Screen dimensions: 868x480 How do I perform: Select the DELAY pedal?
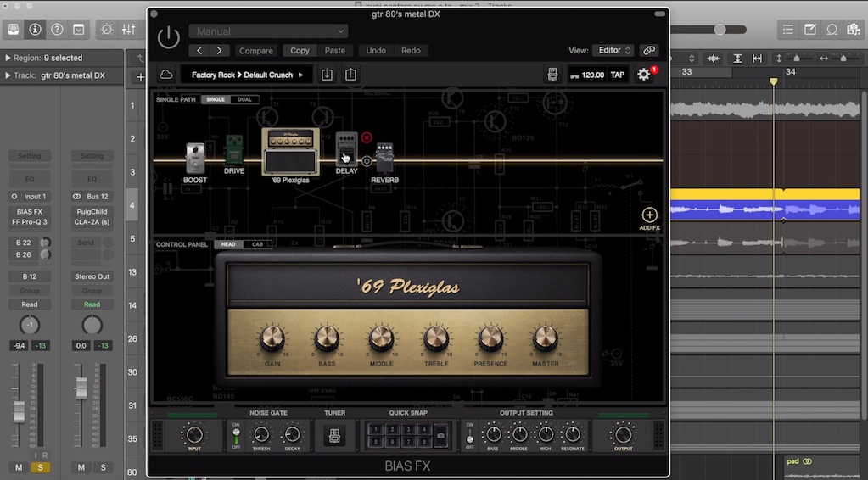pos(346,149)
